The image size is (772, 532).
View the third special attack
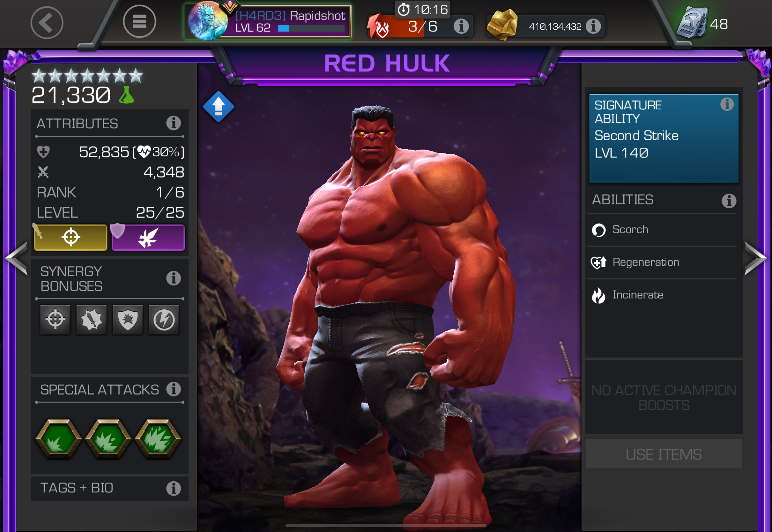(x=158, y=439)
